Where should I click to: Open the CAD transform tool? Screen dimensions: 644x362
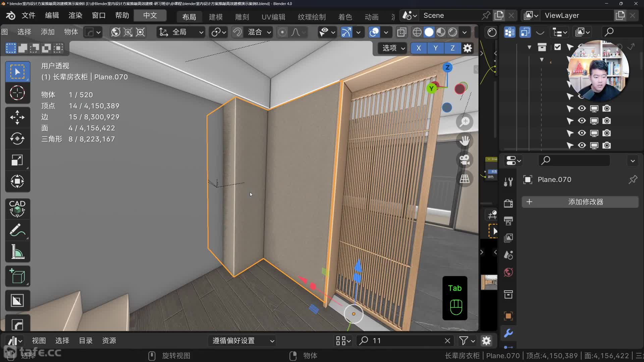(17, 208)
